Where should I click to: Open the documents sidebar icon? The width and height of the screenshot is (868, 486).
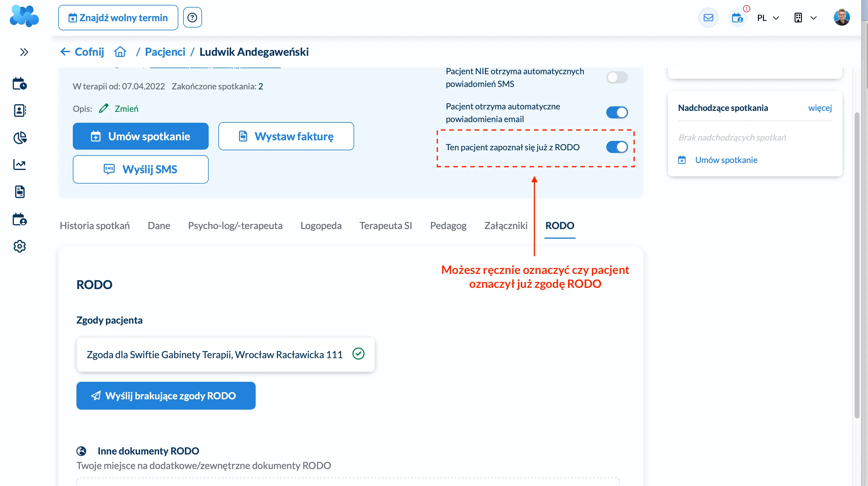click(x=20, y=192)
